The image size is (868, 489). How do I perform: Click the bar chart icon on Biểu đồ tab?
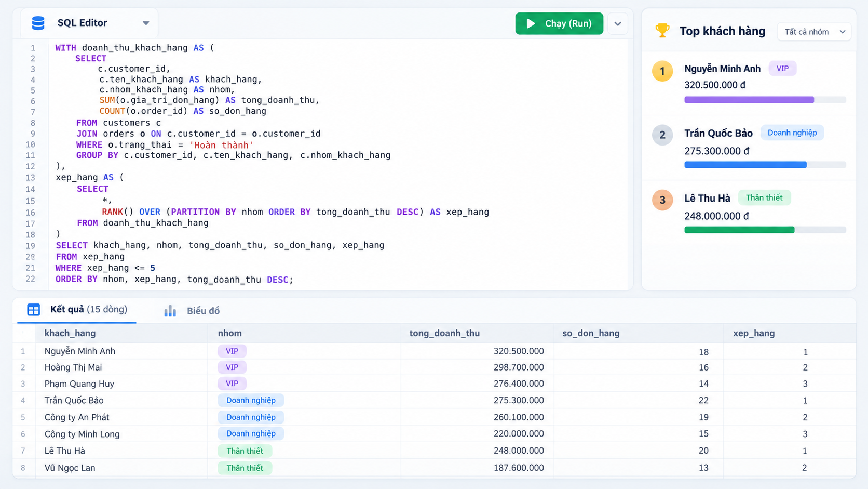click(x=170, y=311)
